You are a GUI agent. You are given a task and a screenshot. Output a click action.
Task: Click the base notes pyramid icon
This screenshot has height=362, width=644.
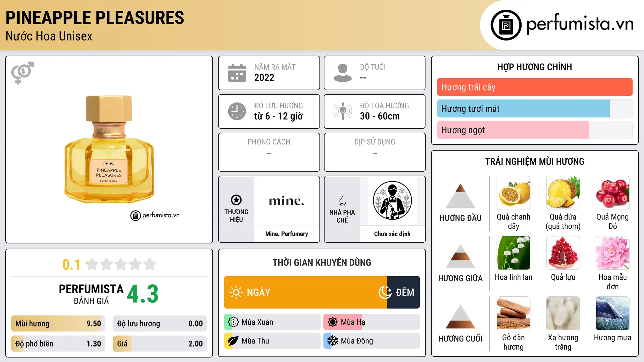(460, 316)
